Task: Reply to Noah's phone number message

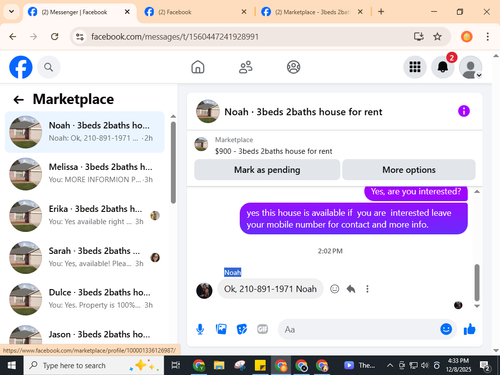Action: [x=351, y=289]
